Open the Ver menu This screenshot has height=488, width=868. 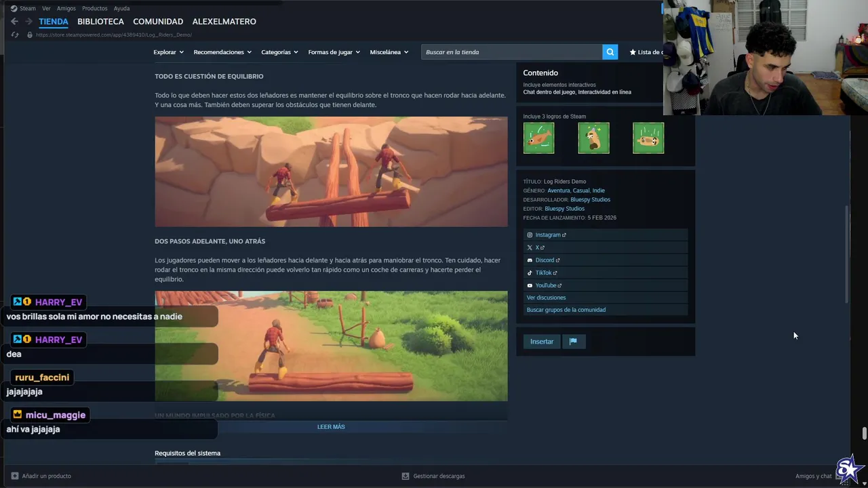pyautogui.click(x=46, y=8)
